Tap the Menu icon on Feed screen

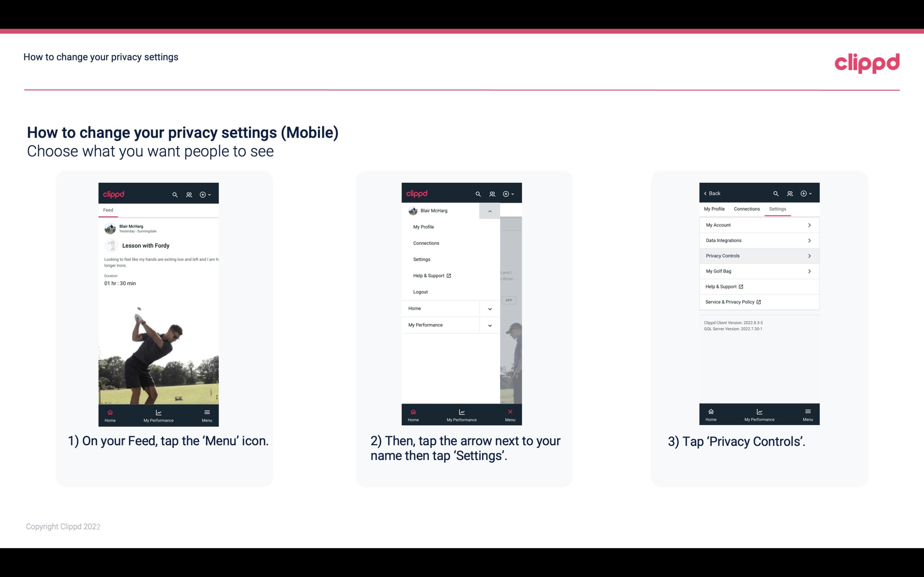[207, 415]
